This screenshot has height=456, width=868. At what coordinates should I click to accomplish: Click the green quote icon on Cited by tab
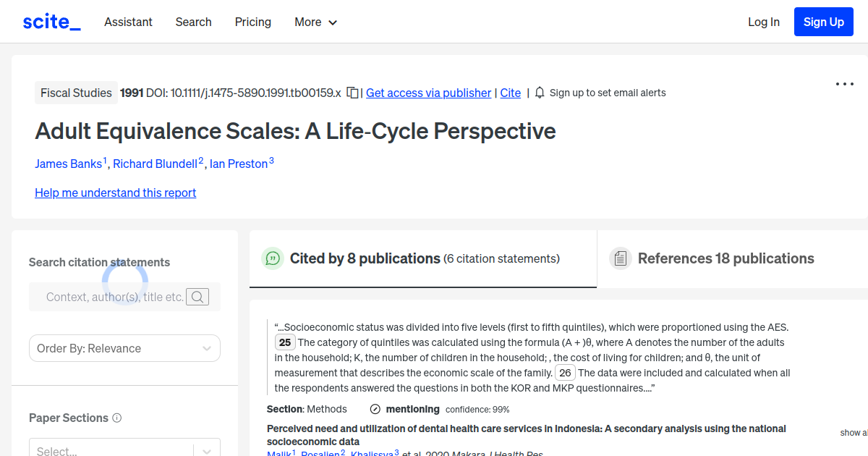pos(273,258)
